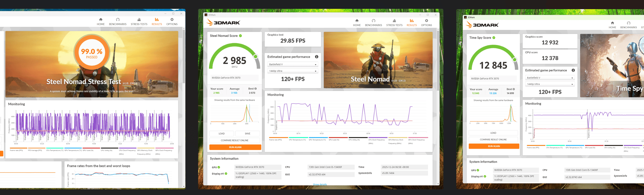
Task: Click the Graphics score 12 932 value
Action: coord(550,43)
